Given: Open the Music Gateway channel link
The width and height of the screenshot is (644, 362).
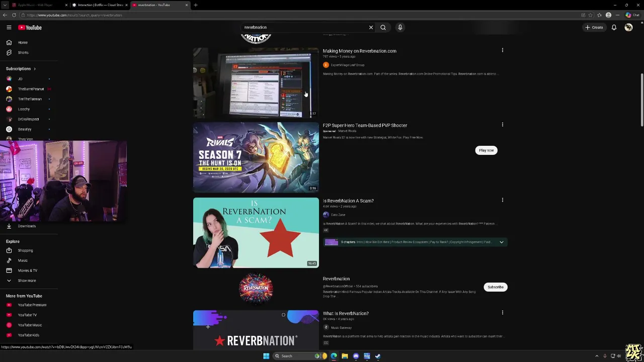Looking at the screenshot, I should point(341,328).
